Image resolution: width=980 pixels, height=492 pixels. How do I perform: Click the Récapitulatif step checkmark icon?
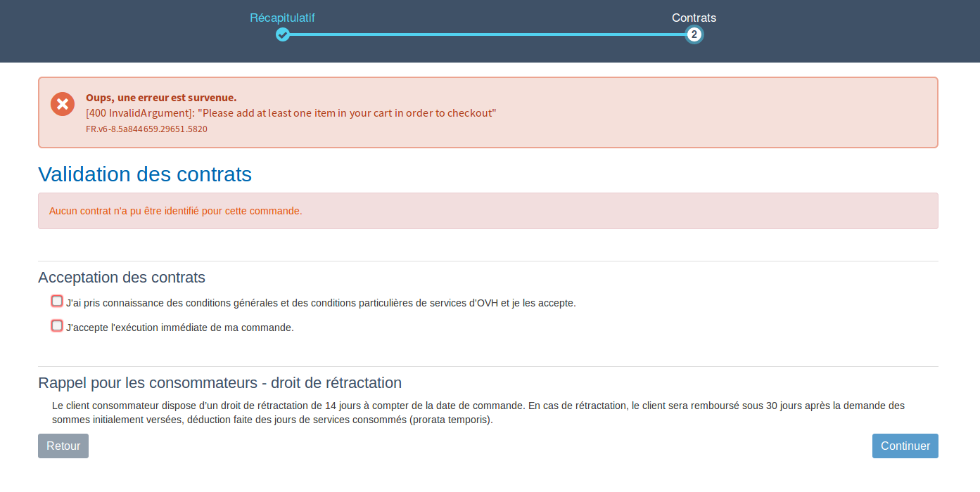coord(282,34)
